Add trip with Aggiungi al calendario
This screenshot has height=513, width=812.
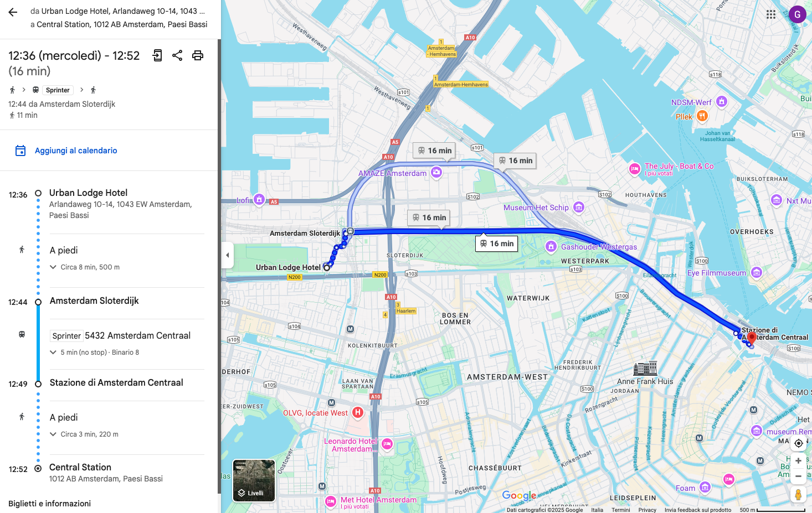pos(76,151)
